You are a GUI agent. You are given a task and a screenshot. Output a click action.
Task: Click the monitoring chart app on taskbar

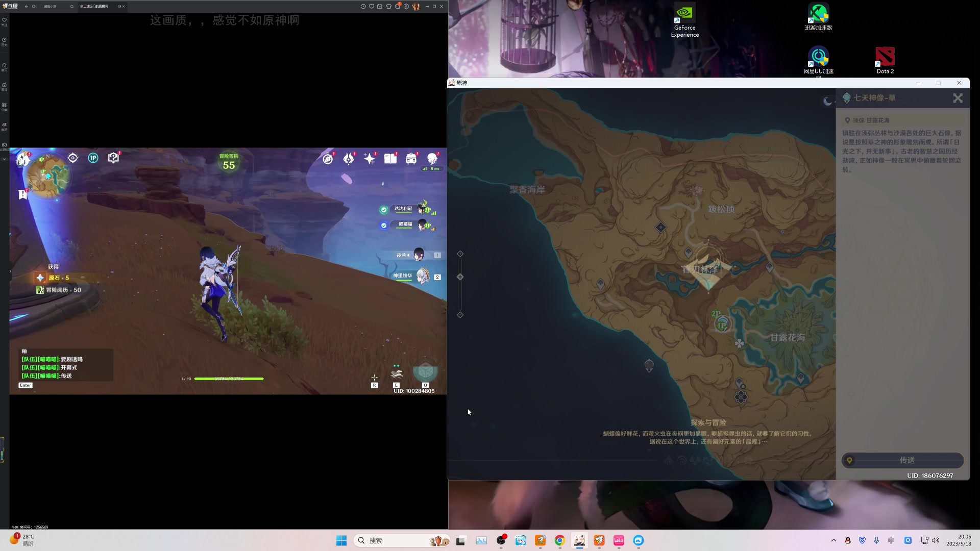[x=481, y=540]
